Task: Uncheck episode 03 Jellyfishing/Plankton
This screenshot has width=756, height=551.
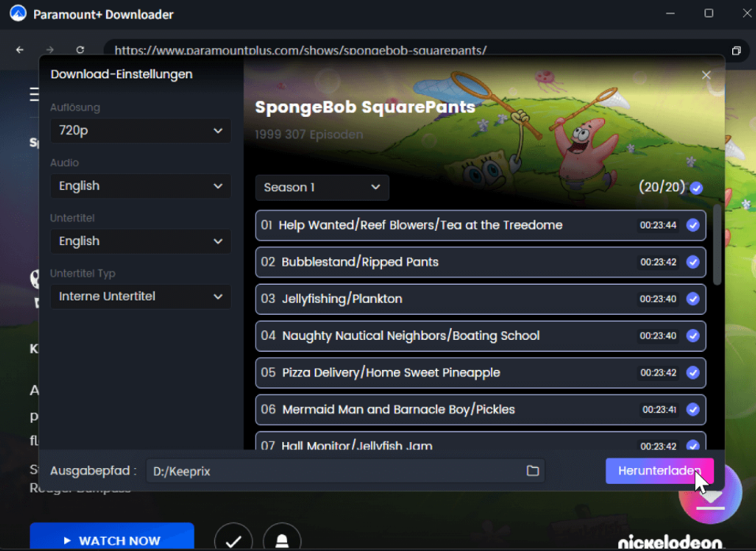Action: tap(693, 299)
